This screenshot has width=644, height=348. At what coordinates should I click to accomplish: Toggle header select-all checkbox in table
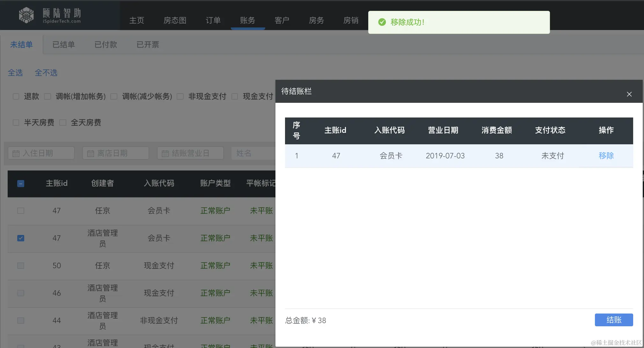(x=21, y=184)
